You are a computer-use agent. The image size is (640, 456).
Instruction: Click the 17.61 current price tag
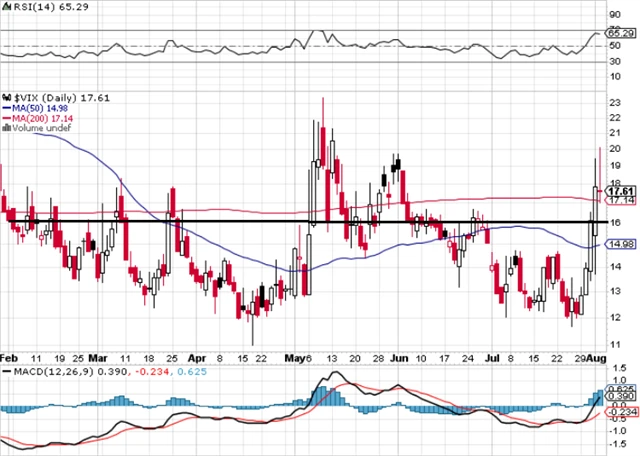click(x=621, y=191)
